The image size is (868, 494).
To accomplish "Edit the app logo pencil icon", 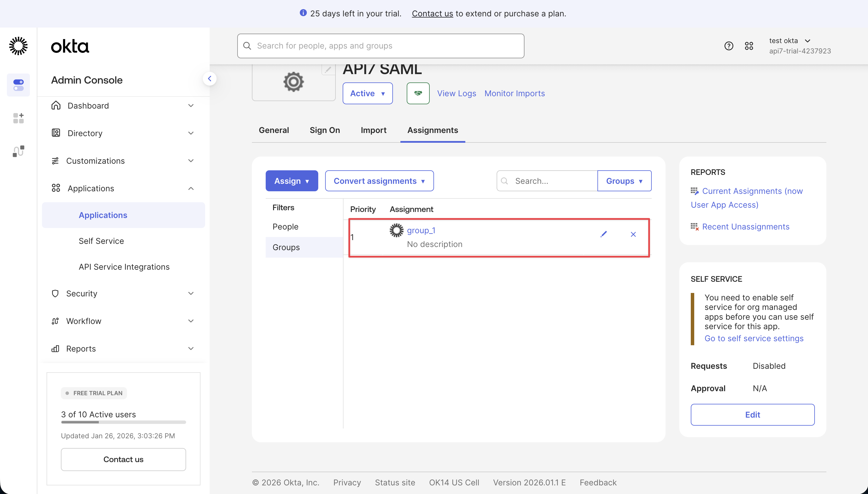I will (x=328, y=70).
